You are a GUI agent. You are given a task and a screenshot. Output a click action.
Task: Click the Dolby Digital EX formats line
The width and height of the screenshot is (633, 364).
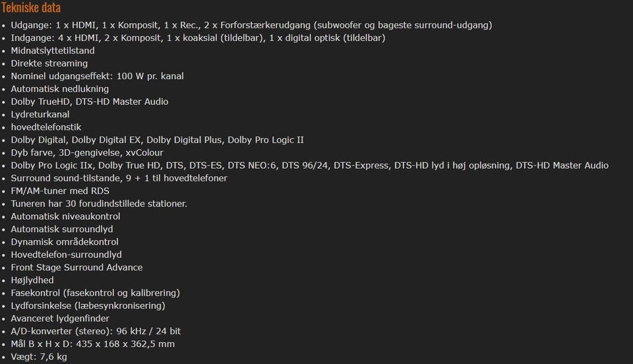coord(158,140)
